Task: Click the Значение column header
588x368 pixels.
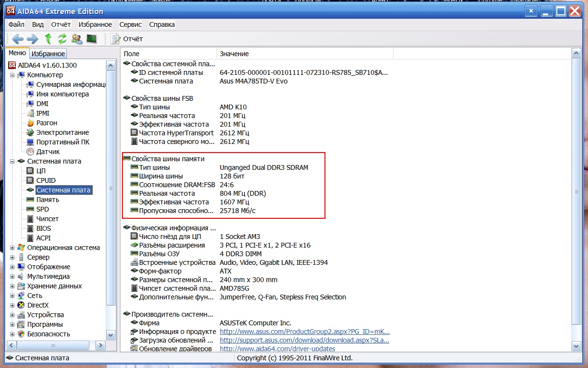Action: 305,54
